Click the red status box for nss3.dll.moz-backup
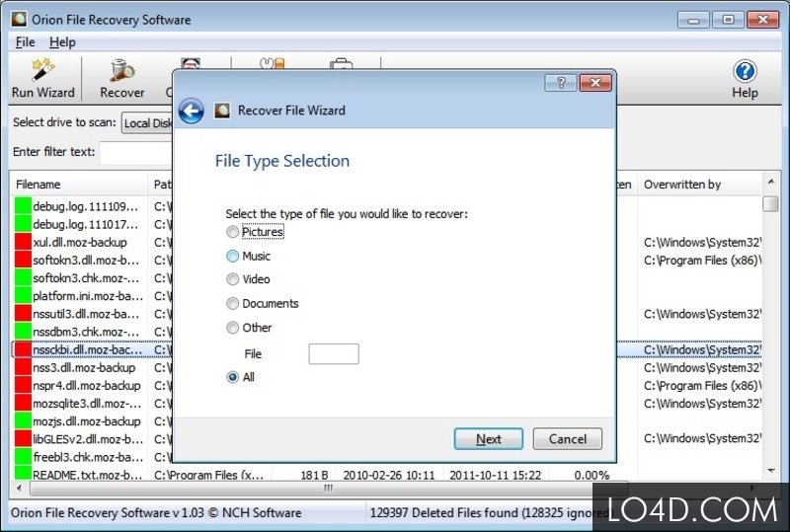The height and width of the screenshot is (532, 790). [23, 368]
